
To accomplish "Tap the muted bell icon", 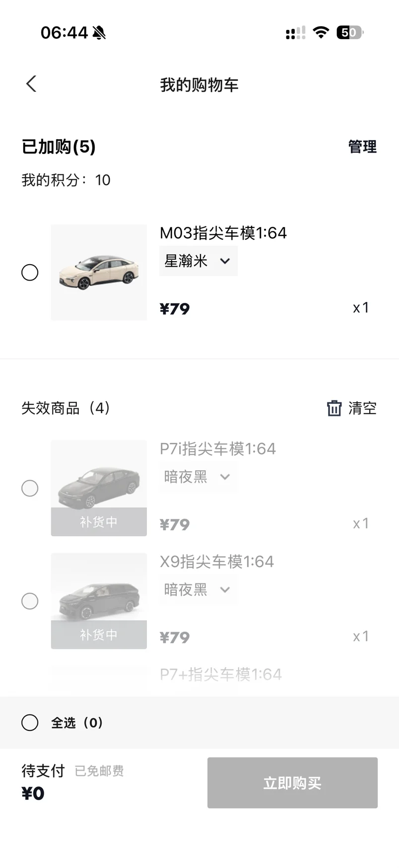I will [99, 33].
